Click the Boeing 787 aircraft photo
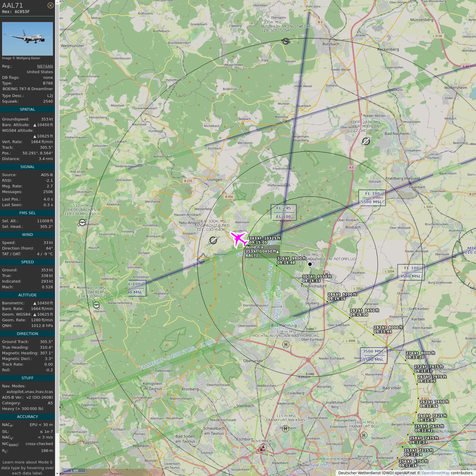This screenshot has height=476, width=476. click(27, 39)
